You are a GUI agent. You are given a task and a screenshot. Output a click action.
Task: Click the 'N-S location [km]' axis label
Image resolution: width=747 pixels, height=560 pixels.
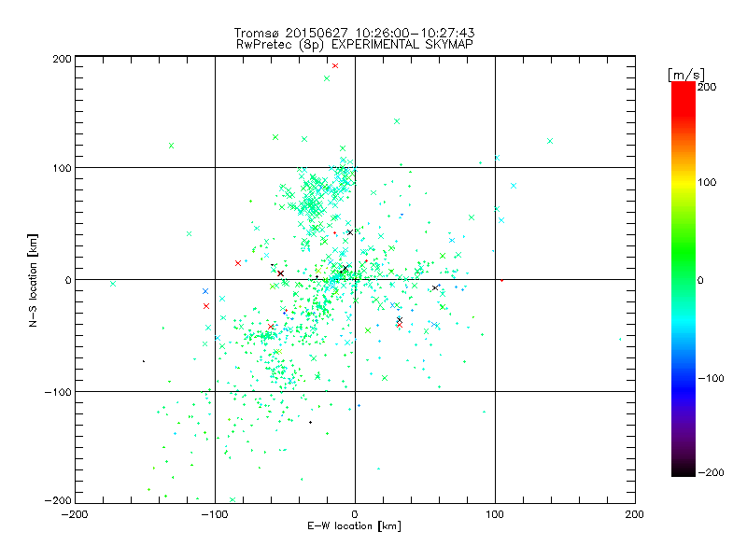tap(33, 280)
